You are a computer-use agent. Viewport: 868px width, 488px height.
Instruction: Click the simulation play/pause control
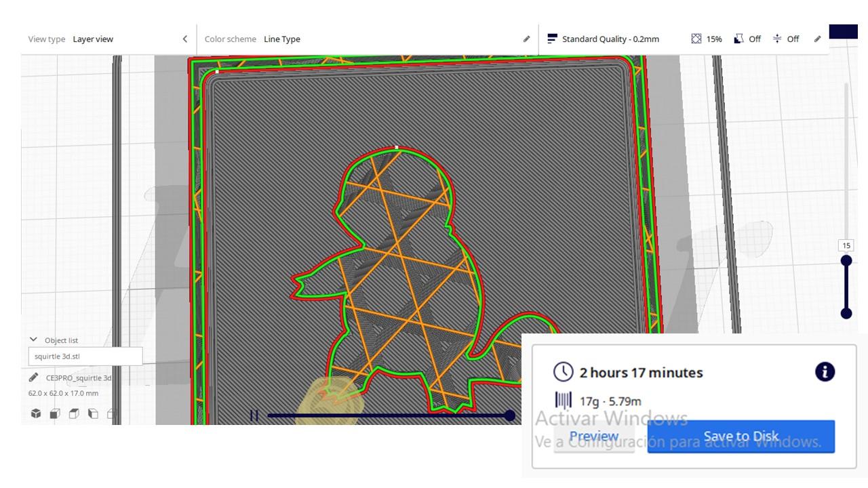point(254,415)
